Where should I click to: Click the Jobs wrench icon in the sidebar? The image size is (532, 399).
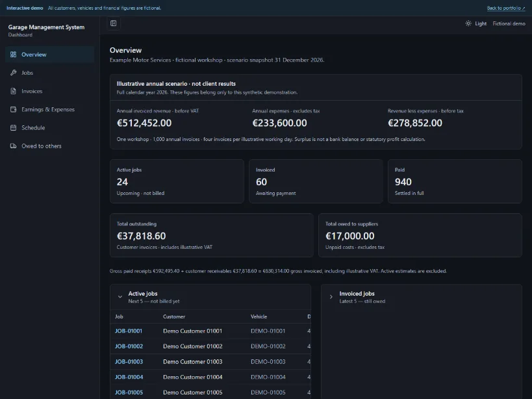[x=13, y=73]
